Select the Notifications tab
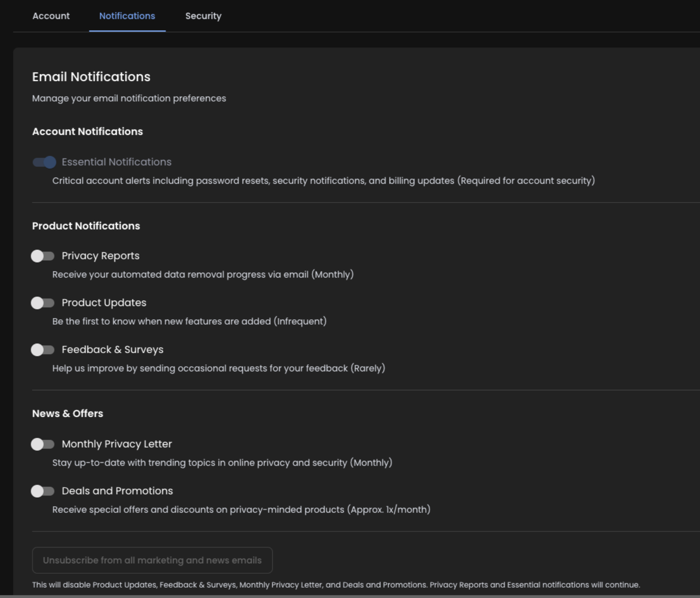The image size is (700, 598). (127, 16)
